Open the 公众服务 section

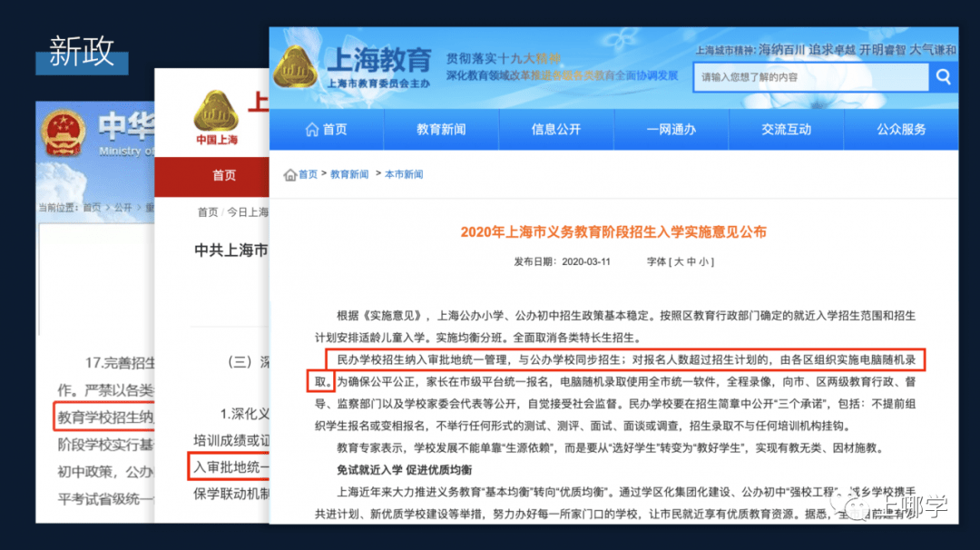pos(903,129)
